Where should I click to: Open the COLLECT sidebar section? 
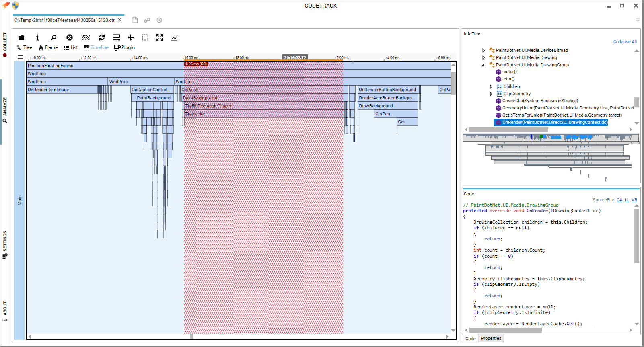click(5, 45)
